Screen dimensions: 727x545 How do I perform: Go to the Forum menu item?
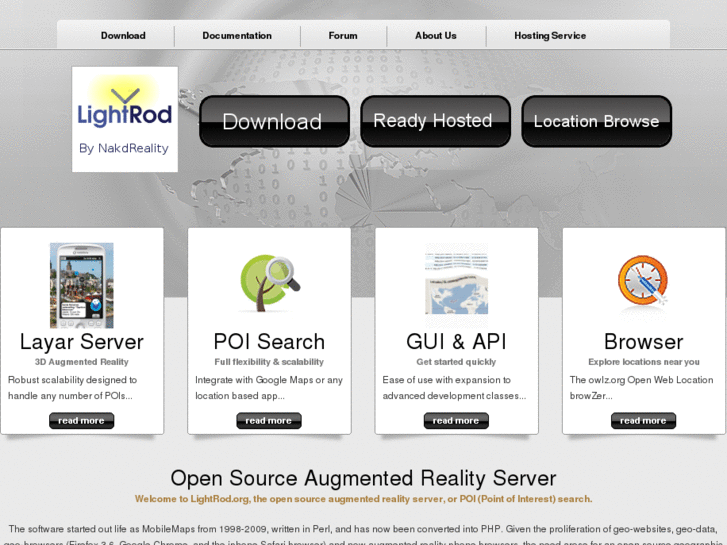tap(343, 36)
